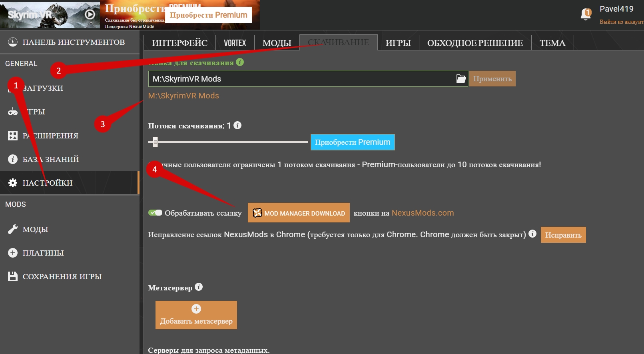Go to Загрузки in sidebar
This screenshot has width=644, height=354.
click(70, 88)
